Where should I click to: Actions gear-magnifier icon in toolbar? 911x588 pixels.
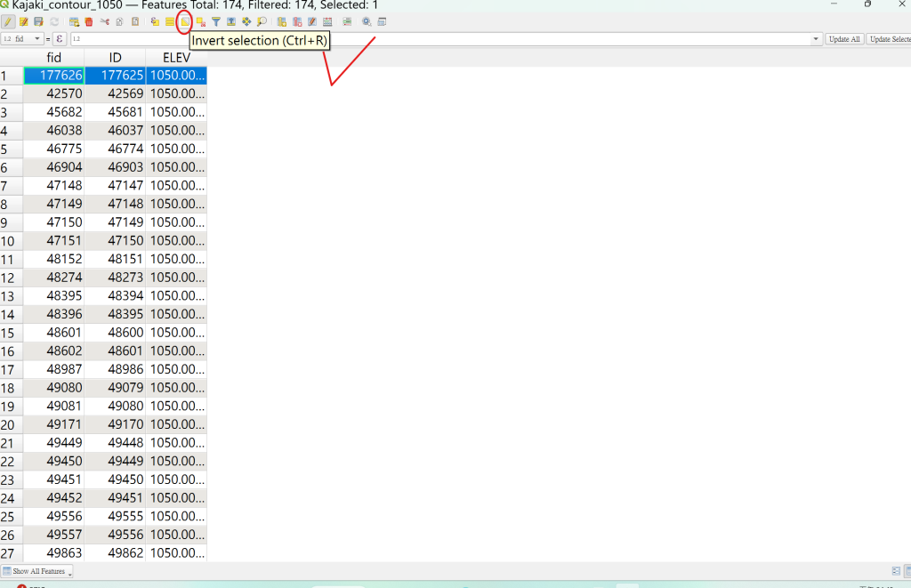(367, 22)
